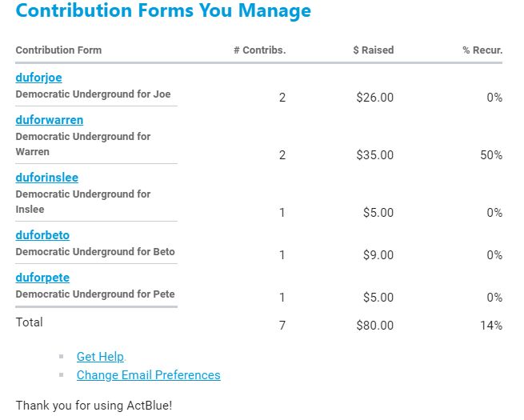The height and width of the screenshot is (420, 524).
Task: Click the $9.00 raised amount for duforbeto
Action: point(378,255)
